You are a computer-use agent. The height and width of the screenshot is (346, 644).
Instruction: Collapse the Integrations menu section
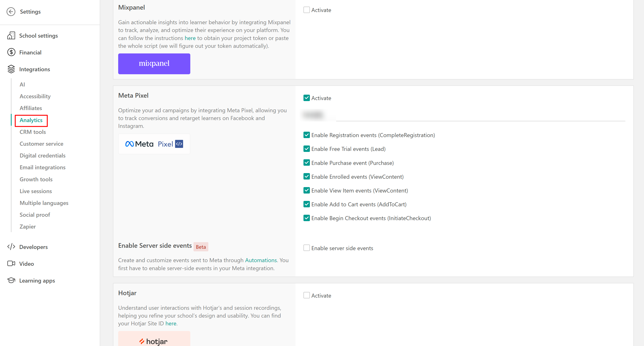(x=34, y=69)
